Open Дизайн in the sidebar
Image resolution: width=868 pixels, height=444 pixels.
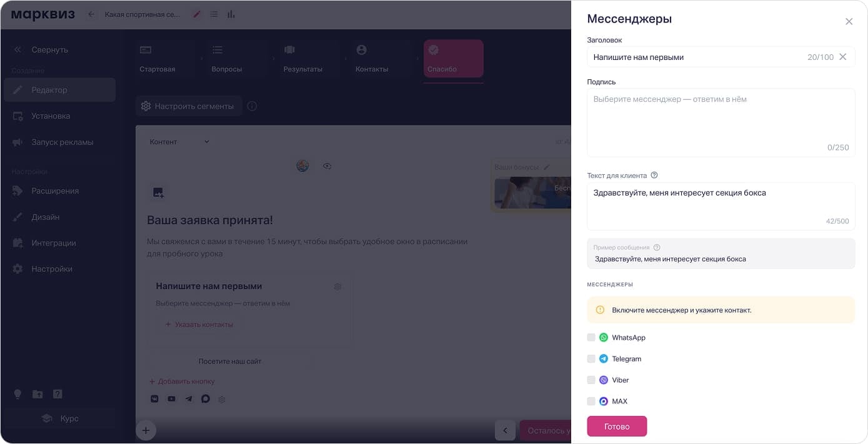click(59, 217)
